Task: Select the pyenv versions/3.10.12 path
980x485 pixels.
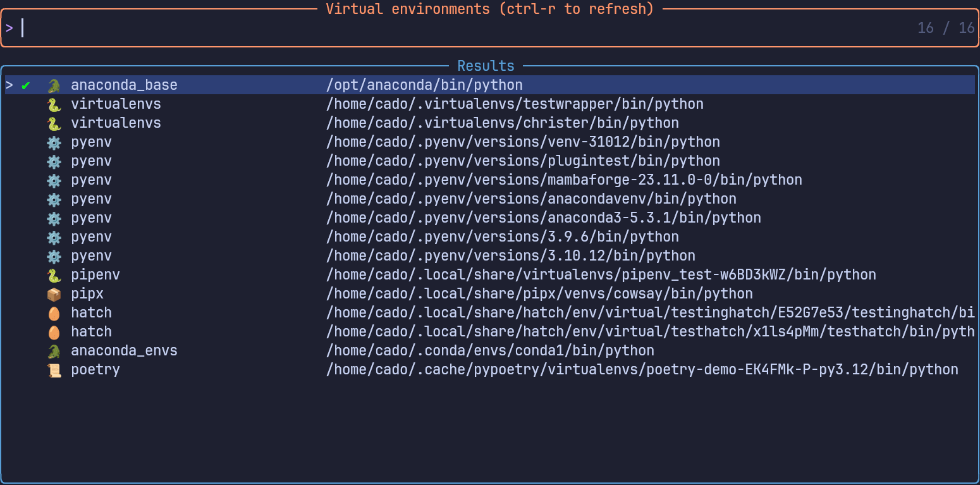Action: pyautogui.click(x=511, y=256)
